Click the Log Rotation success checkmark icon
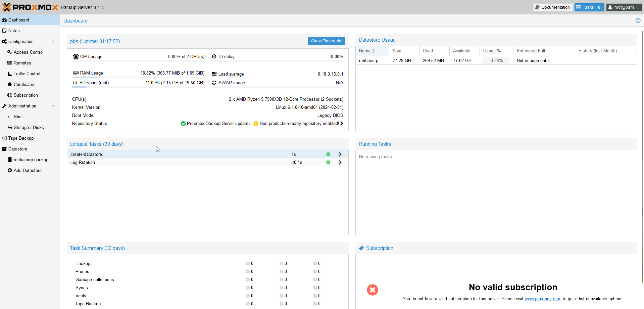The width and height of the screenshot is (644, 309). click(328, 162)
